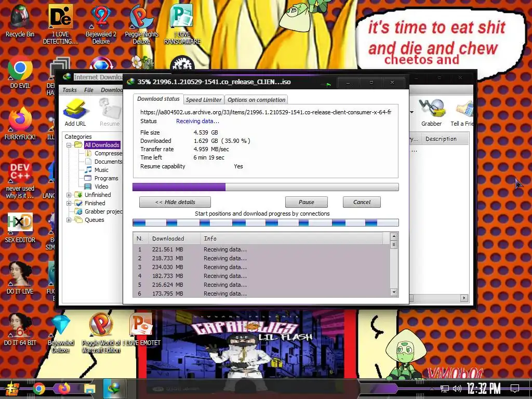Click the Resume toolbar icon
This screenshot has width=532, height=399.
click(x=110, y=113)
